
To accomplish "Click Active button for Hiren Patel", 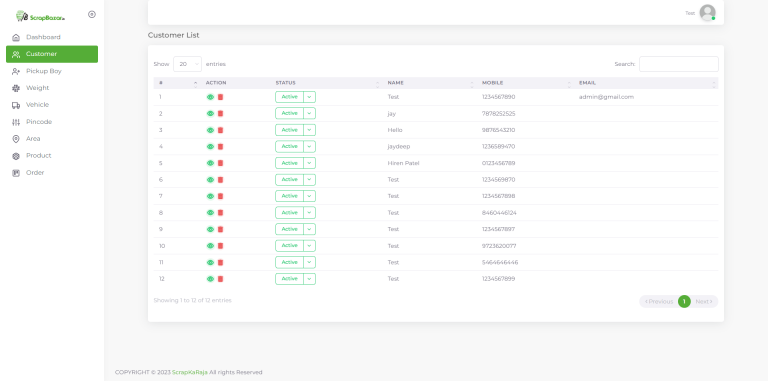I will (289, 163).
